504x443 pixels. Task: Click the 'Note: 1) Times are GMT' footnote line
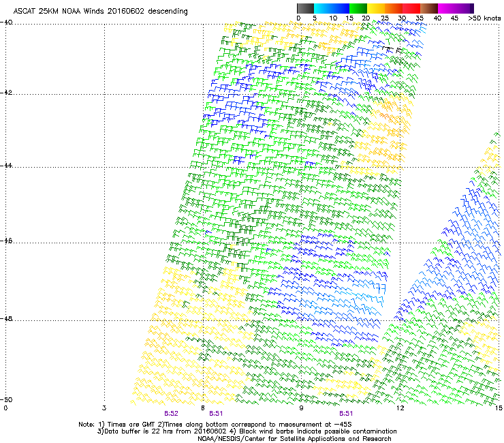tap(215, 425)
